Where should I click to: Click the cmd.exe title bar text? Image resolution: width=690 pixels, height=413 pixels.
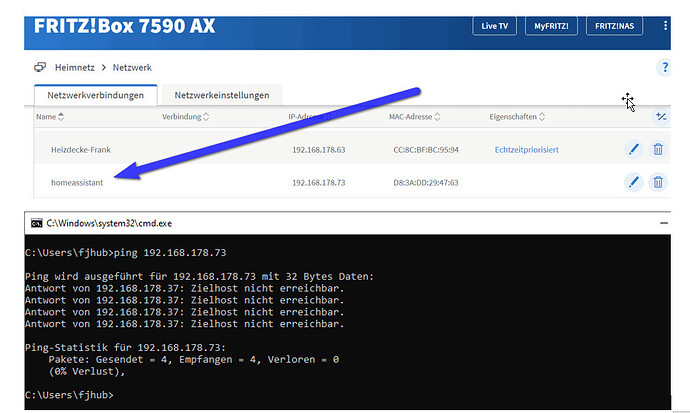click(x=109, y=223)
